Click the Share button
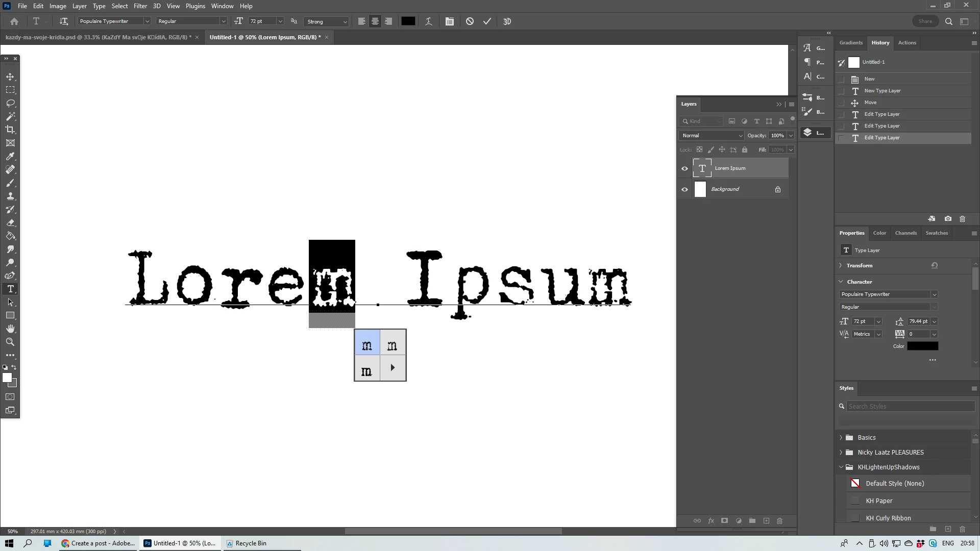The width and height of the screenshot is (980, 551). (925, 21)
